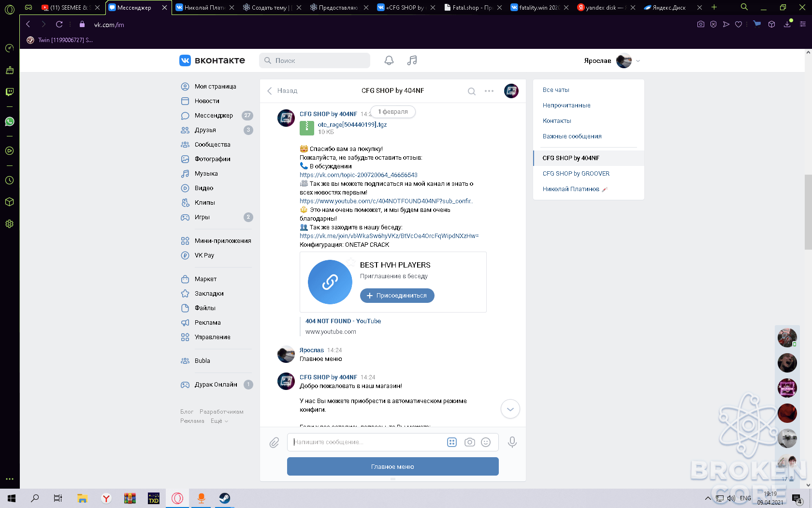Attach a file with the paperclip
The image size is (812, 508).
click(x=274, y=442)
